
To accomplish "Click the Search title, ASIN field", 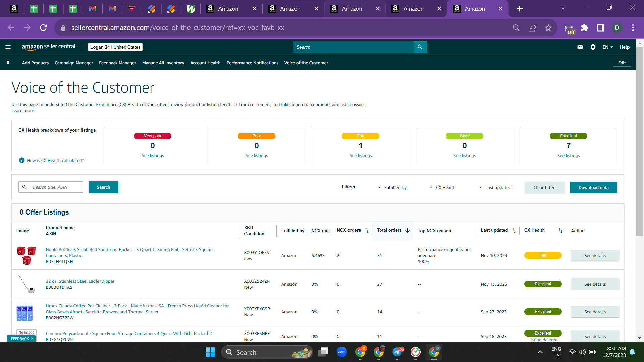I will click(x=56, y=187).
